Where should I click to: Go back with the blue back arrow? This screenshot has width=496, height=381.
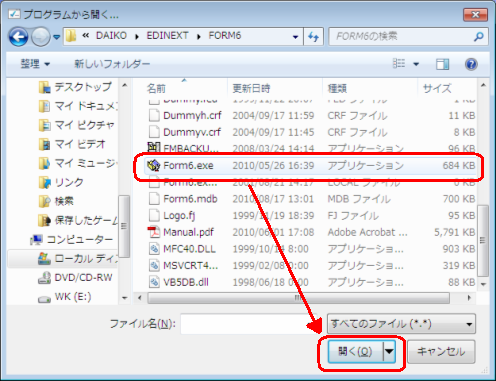click(x=18, y=37)
